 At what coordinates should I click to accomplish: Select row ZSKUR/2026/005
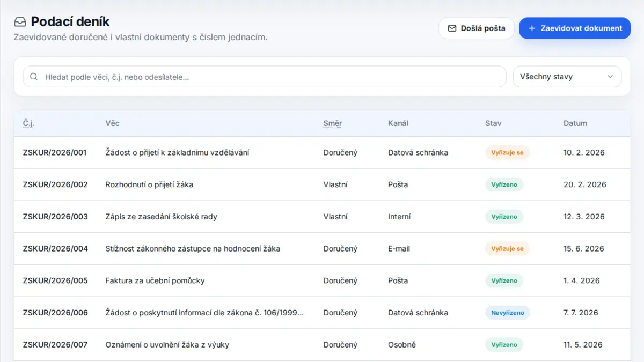[322, 280]
